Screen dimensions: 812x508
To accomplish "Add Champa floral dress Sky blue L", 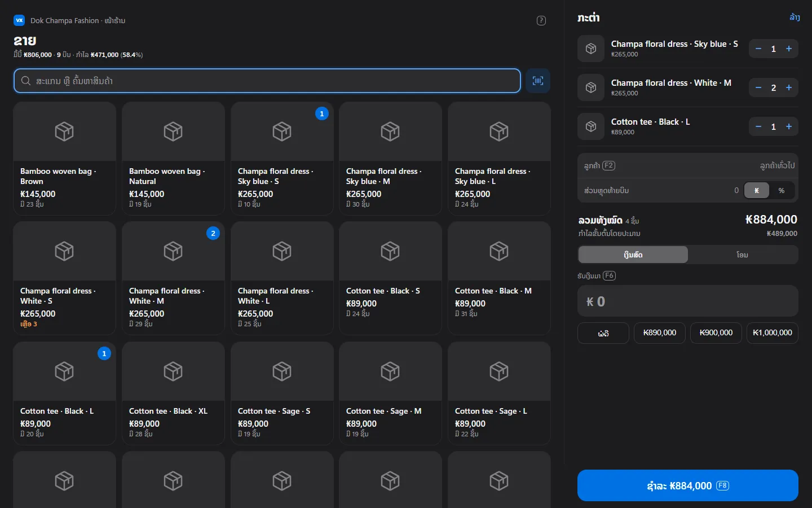I will [x=499, y=159].
